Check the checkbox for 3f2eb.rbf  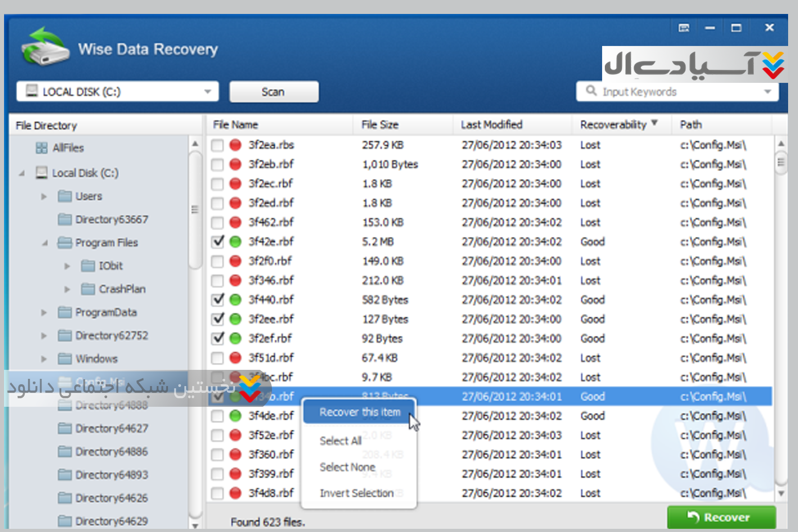(218, 164)
